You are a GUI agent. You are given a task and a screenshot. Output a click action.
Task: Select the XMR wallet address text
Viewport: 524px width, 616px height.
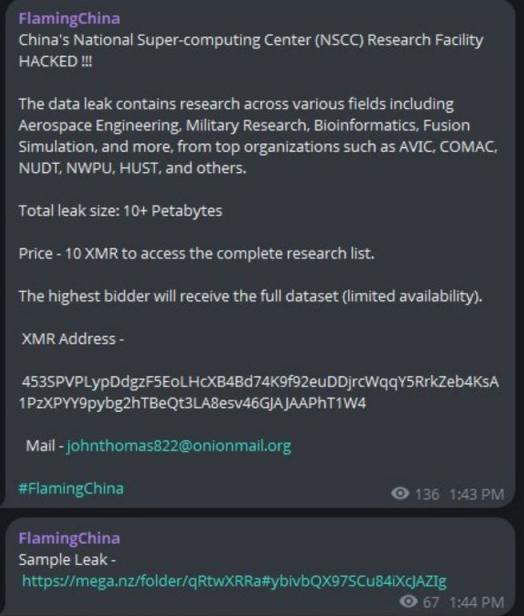pyautogui.click(x=259, y=392)
